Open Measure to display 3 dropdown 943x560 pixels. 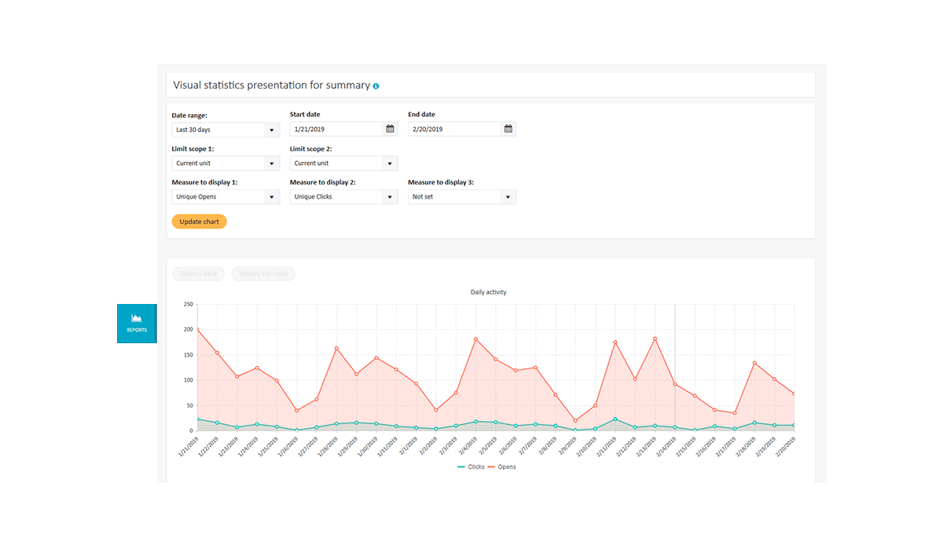click(x=461, y=197)
